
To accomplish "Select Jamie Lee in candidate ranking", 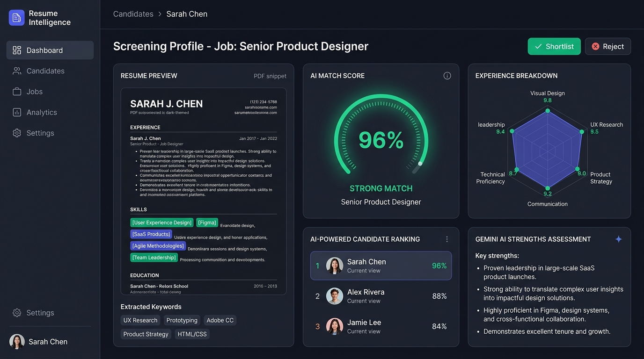I will click(x=381, y=326).
